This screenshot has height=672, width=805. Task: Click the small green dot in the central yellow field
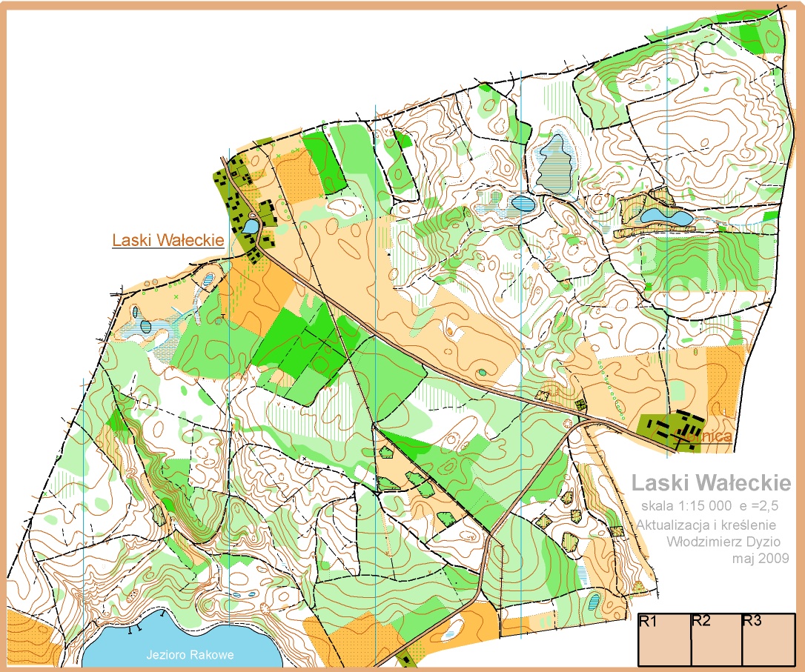[x=483, y=372]
